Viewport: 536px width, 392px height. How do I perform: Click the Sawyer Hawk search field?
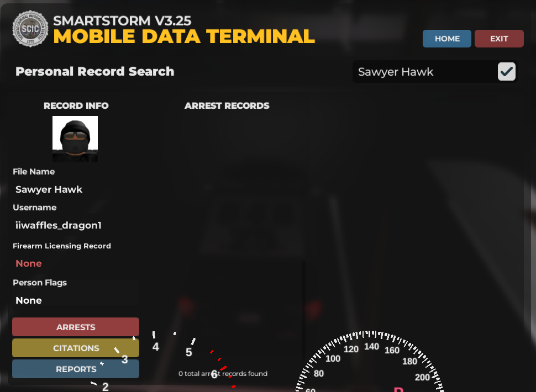(424, 72)
